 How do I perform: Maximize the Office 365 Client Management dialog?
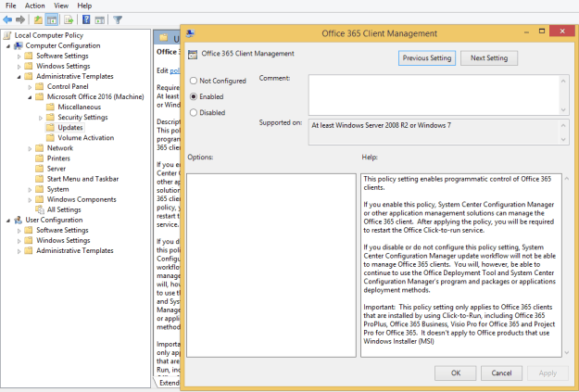(542, 32)
